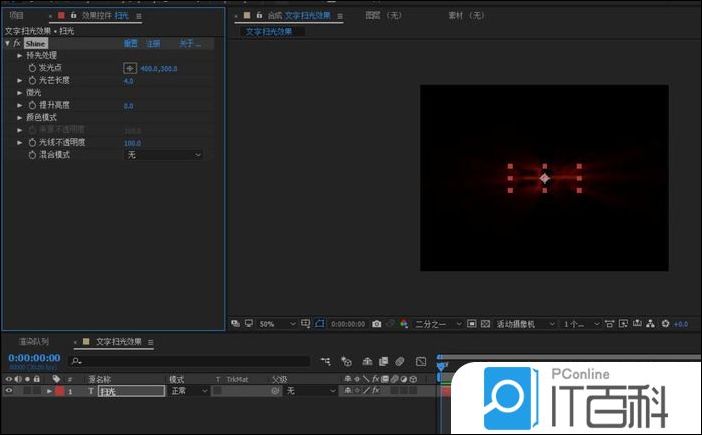
Task: Click the stopwatch beside 提升亮度
Action: point(31,105)
